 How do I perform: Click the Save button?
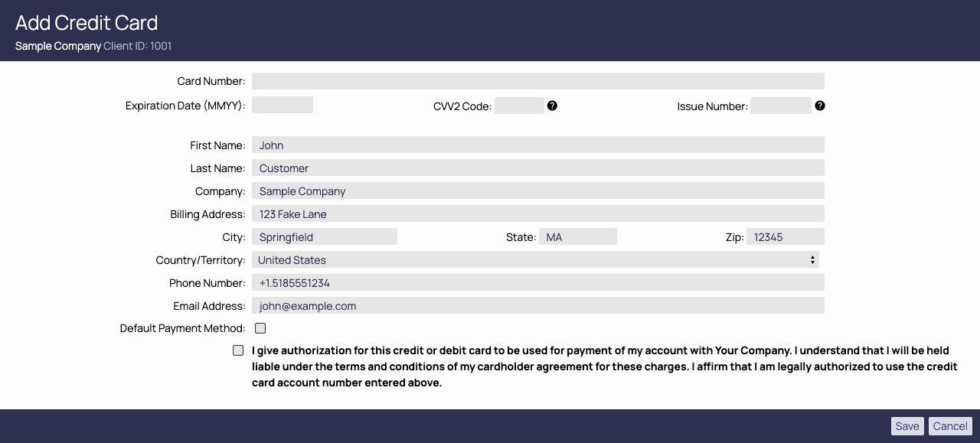(x=907, y=426)
